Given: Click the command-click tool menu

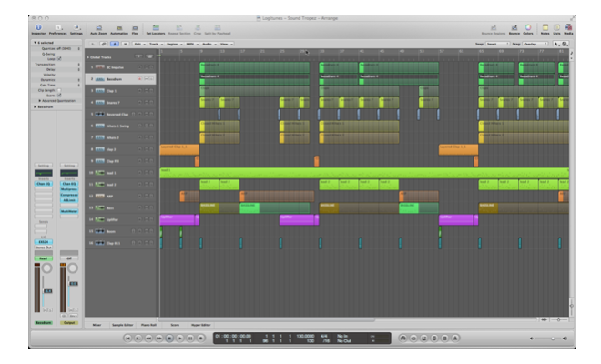Looking at the screenshot, I should pos(565,44).
